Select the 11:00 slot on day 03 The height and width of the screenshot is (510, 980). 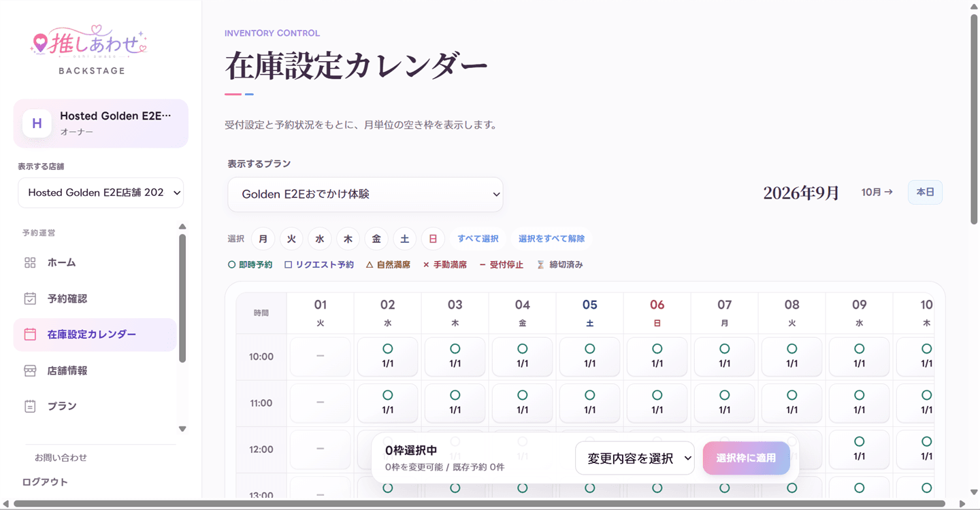(x=455, y=403)
